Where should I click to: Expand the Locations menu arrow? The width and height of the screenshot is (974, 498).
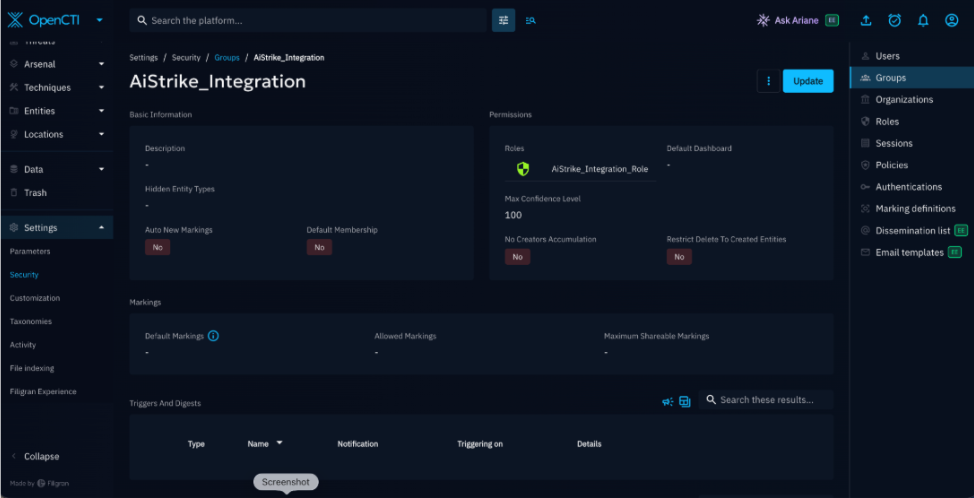[101, 134]
